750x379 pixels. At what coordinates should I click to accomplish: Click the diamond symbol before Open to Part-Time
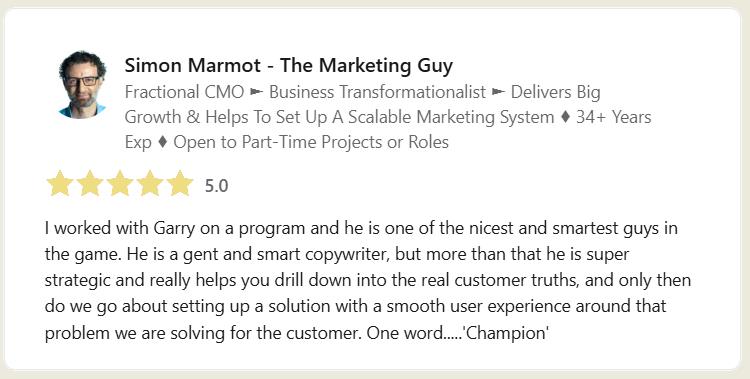163,143
